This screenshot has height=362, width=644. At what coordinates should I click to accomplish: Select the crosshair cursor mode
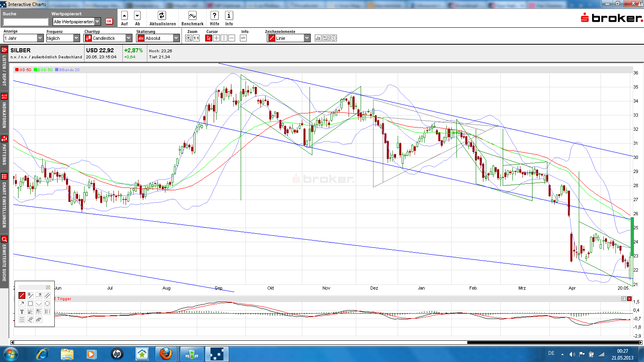(x=216, y=38)
